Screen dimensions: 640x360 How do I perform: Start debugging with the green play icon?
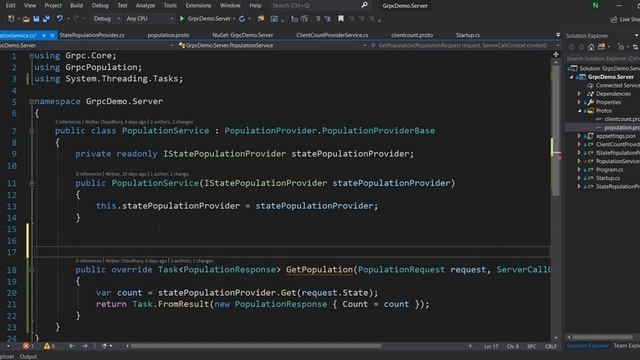182,18
